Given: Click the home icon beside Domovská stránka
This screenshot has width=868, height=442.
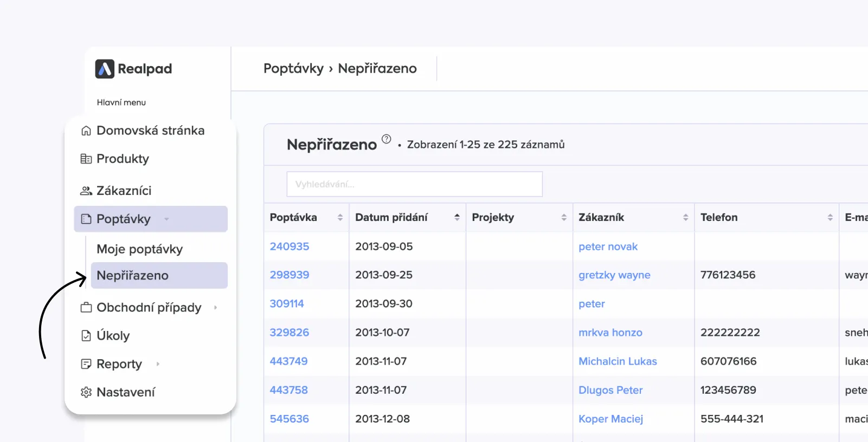Looking at the screenshot, I should [86, 131].
